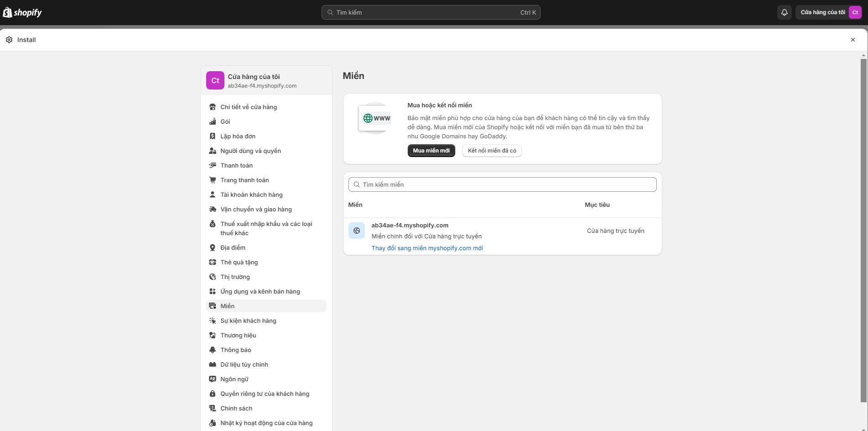
Task: Click the Ct store avatar in sidebar
Action: click(x=215, y=80)
